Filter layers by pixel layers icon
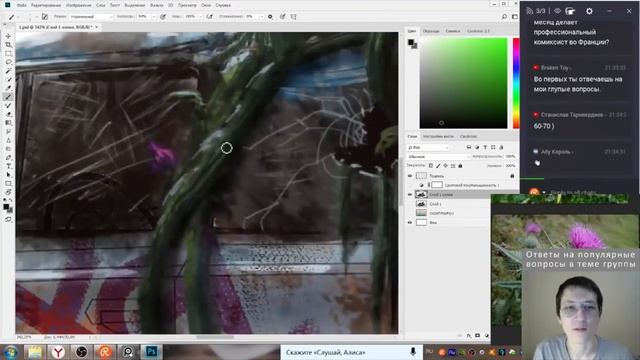The image size is (640, 360). 469,147
